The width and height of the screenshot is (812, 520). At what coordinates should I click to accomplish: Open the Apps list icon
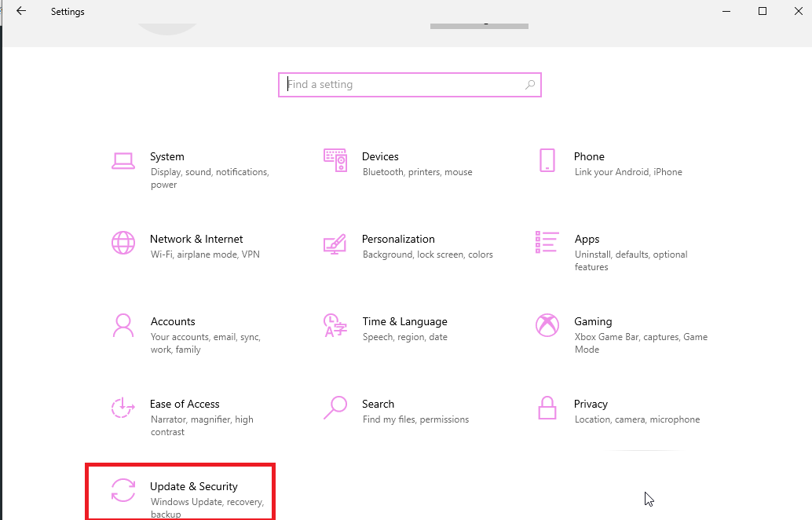pos(547,243)
